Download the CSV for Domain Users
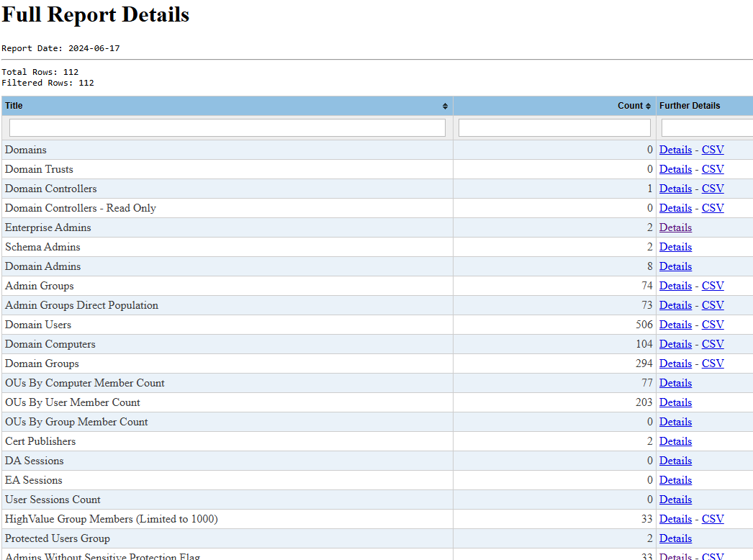The width and height of the screenshot is (753, 560). tap(713, 325)
